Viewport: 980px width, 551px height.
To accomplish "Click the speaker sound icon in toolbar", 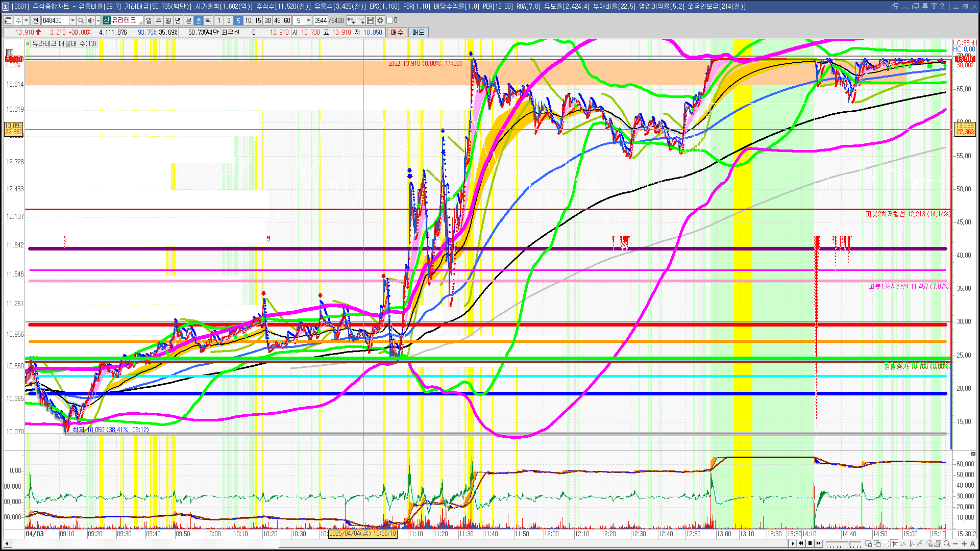I will pos(90,20).
